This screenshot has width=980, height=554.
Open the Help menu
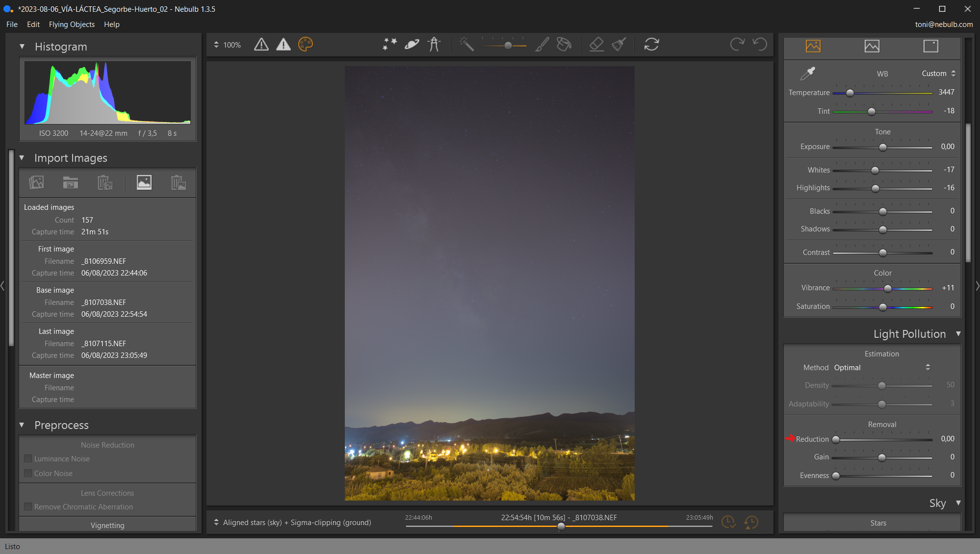point(112,25)
